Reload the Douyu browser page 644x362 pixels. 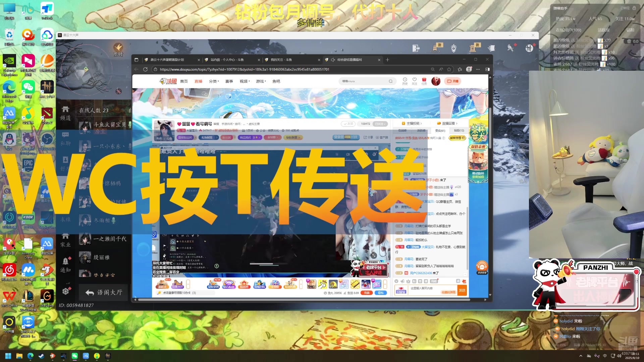145,69
